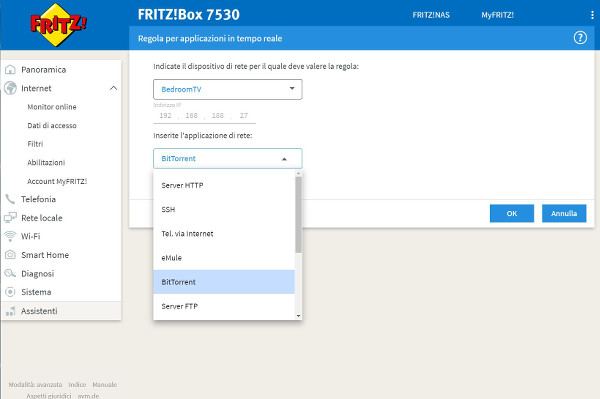Image resolution: width=600 pixels, height=399 pixels.
Task: Click the Rete locale computers icon
Action: (10, 218)
